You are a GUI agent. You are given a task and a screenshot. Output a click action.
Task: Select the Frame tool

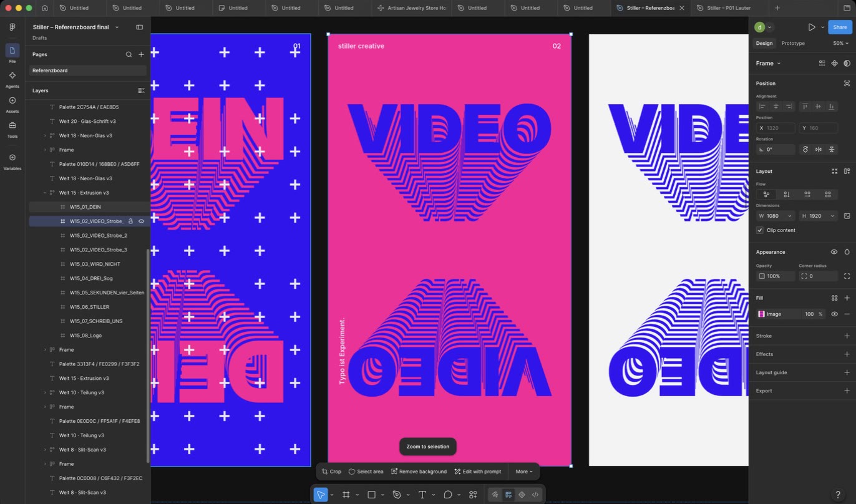click(346, 495)
